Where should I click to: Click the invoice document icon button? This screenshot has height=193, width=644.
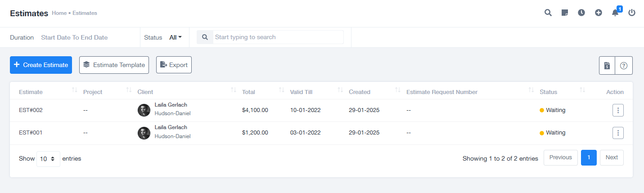[x=607, y=65]
